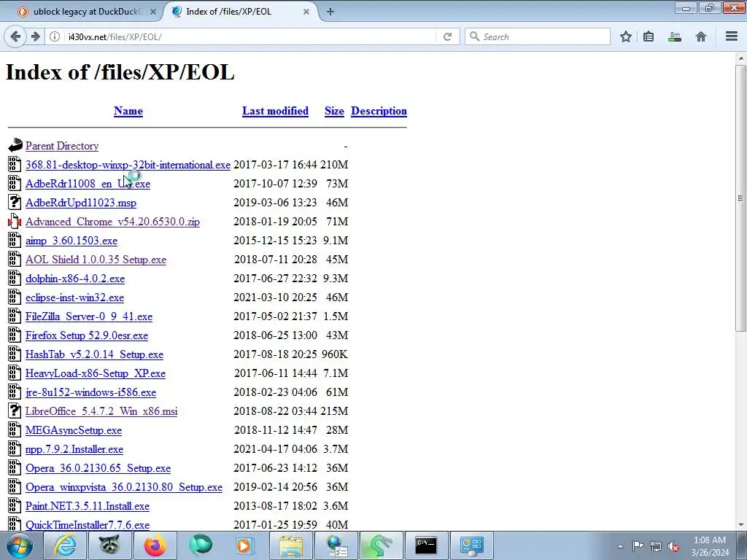Click the forward navigation arrow
Screen dimensions: 747x560
[x=35, y=36]
